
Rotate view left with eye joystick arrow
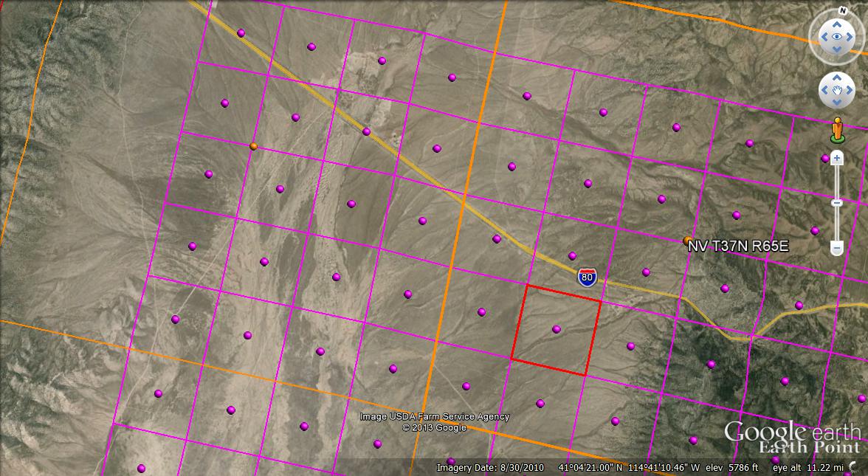pyautogui.click(x=821, y=36)
